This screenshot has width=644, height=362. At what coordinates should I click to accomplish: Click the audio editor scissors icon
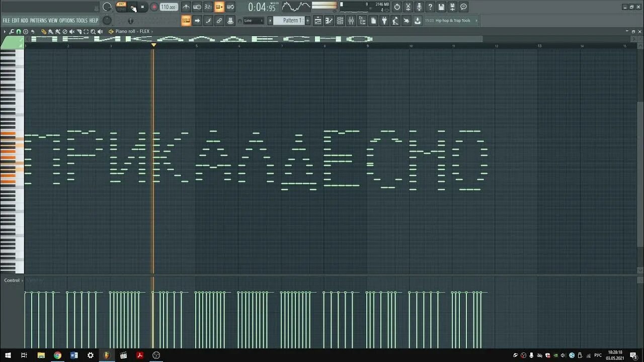(408, 7)
